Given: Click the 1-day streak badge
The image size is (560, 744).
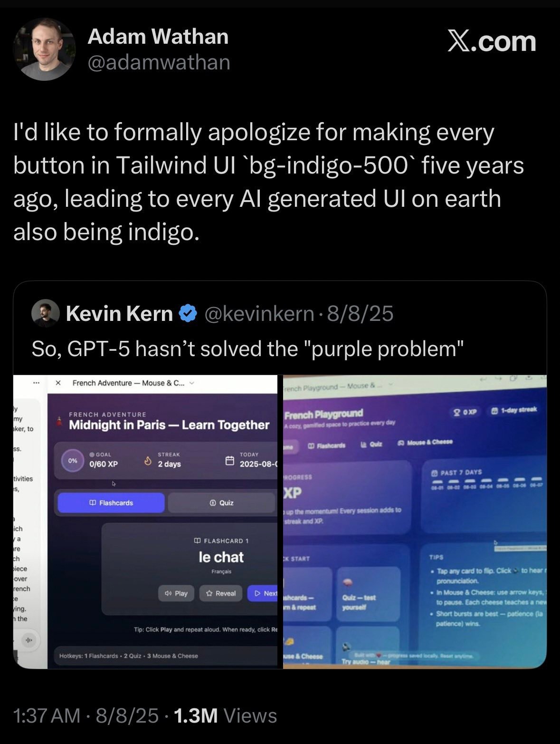Looking at the screenshot, I should (514, 410).
